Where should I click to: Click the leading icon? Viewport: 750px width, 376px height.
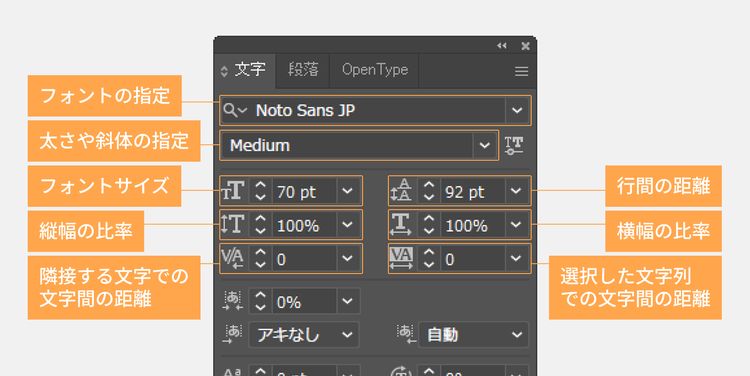[401, 191]
